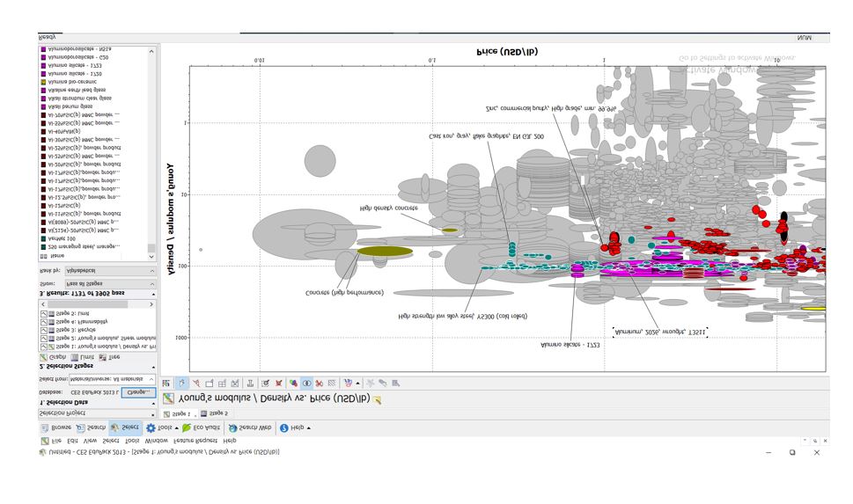Collapse the 1. Selection Data section
853x504 pixels.
(x=153, y=404)
